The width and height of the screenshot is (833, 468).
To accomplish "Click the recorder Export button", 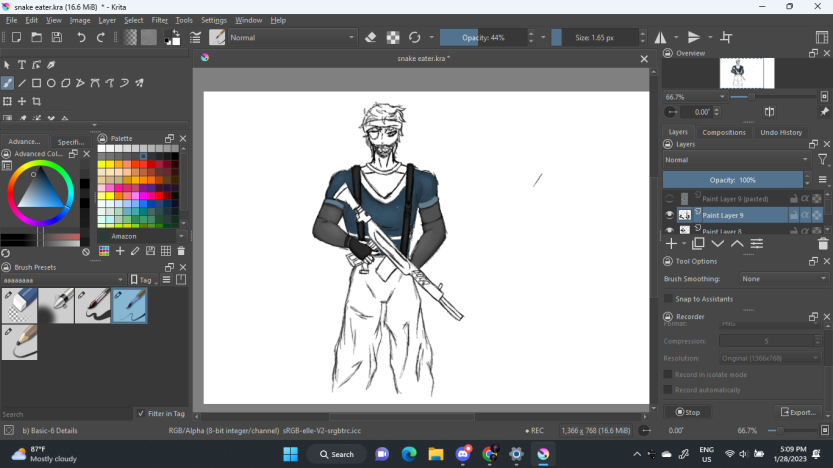I will 798,412.
